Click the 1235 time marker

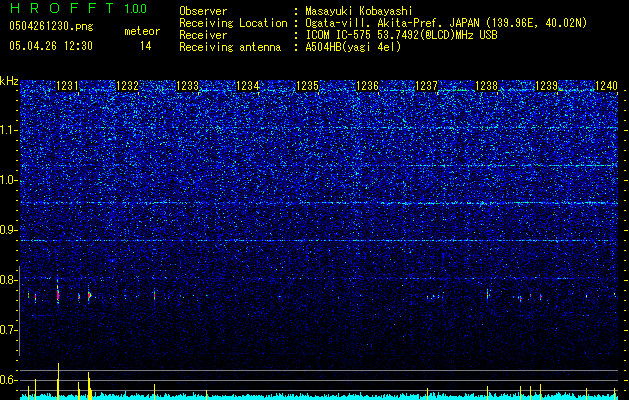307,86
